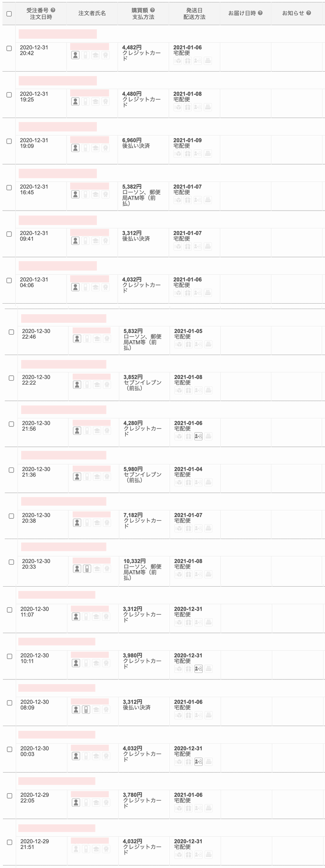325x868 pixels.
Task: Tick the checkbox for order 2020-12-29 22:05
Action: click(10, 796)
